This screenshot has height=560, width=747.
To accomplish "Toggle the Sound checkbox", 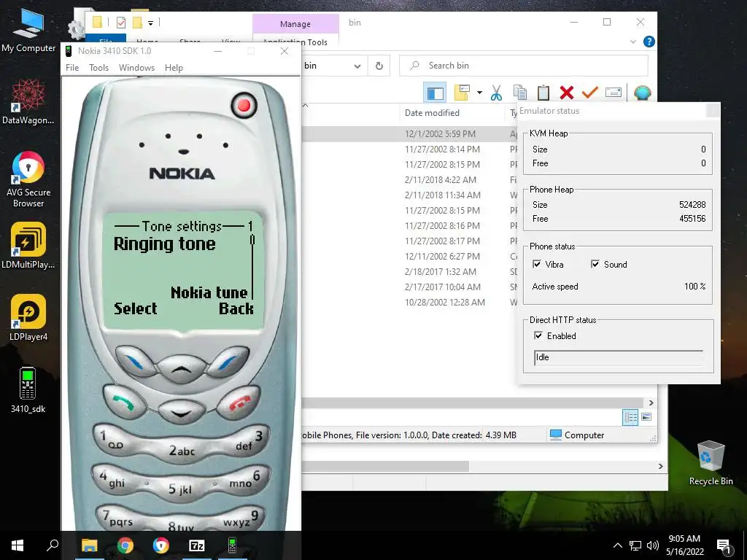I will click(595, 264).
